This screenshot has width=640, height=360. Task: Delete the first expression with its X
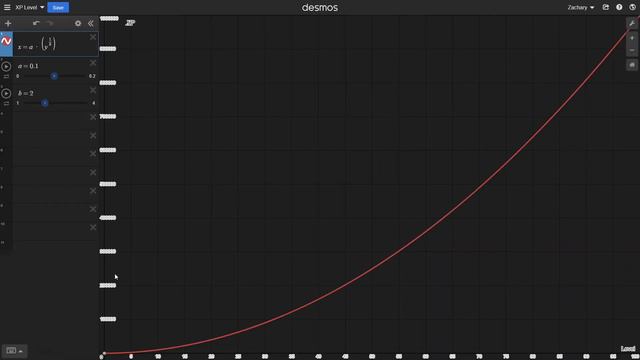pyautogui.click(x=93, y=37)
